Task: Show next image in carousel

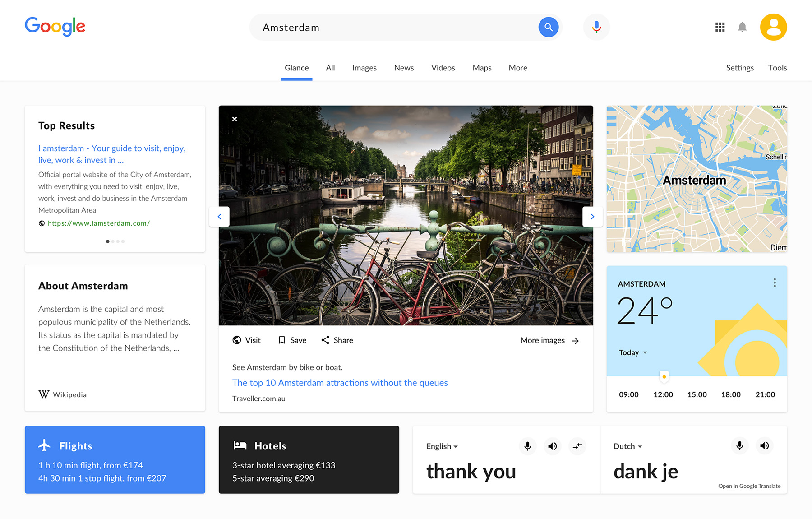Action: click(x=592, y=217)
